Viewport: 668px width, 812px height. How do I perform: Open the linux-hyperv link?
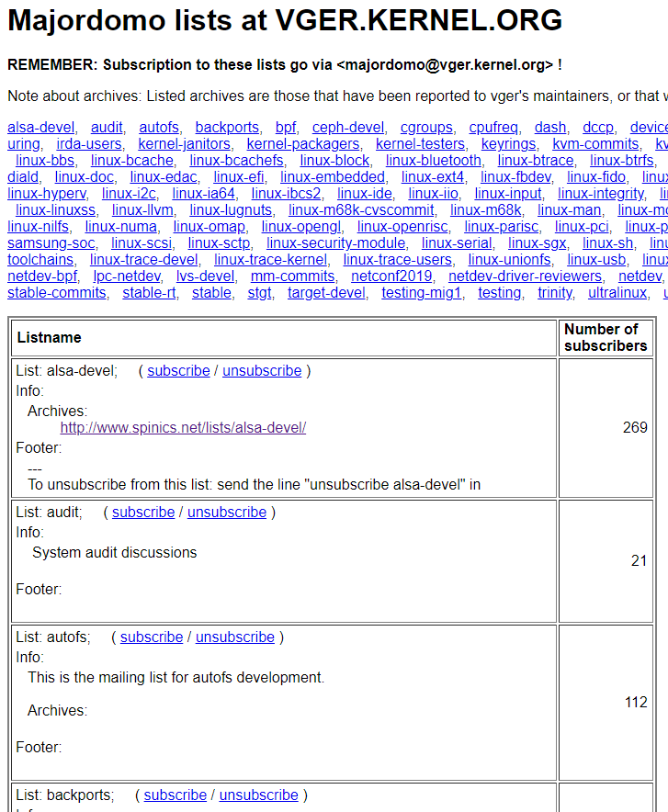(47, 194)
